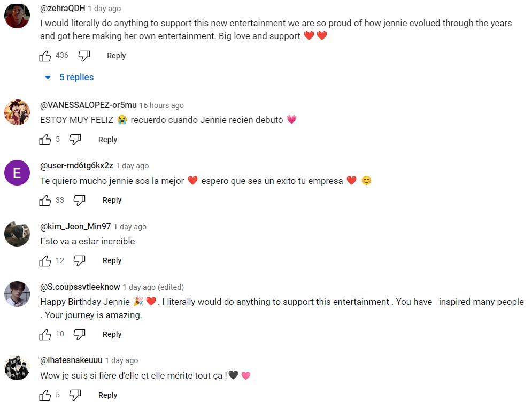
Task: Like the 'Happy Birthday Jennie' comment
Action: click(45, 334)
